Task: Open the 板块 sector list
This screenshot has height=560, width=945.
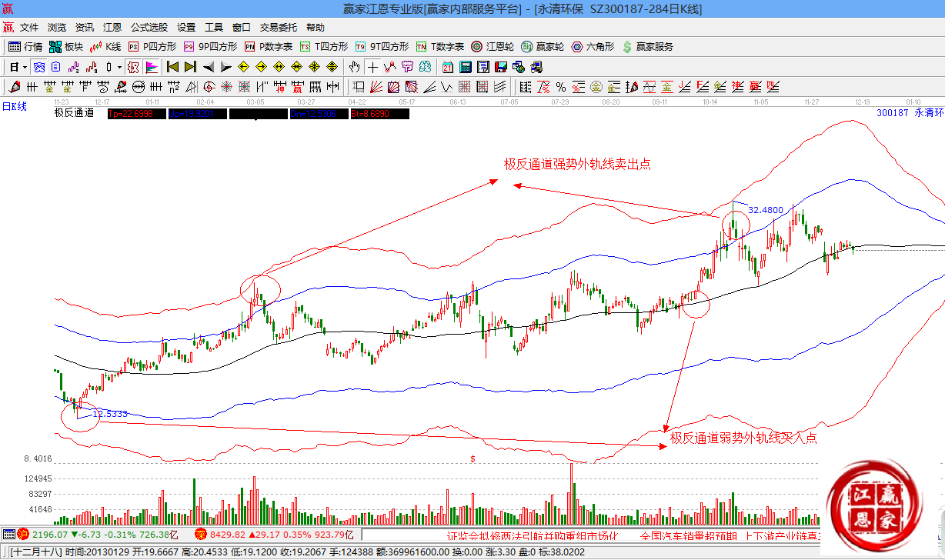Action: 66,47
